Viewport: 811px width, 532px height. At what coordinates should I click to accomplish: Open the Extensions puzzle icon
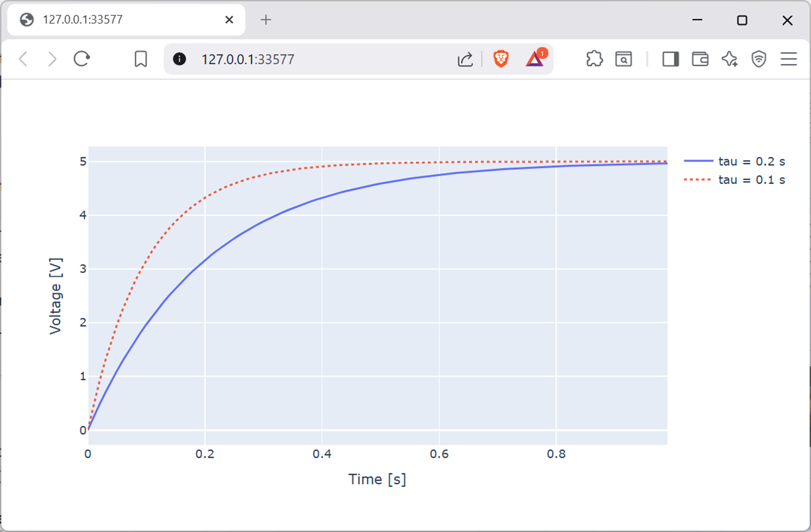[x=594, y=59]
